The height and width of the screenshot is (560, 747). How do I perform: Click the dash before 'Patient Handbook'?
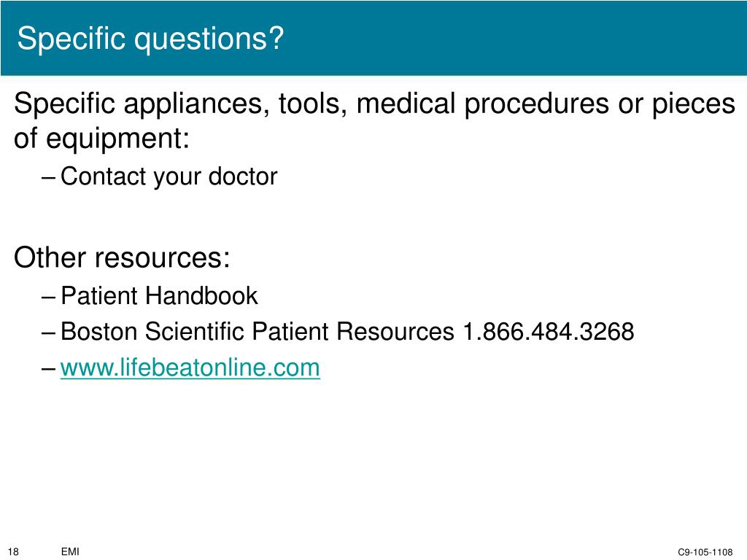pos(49,297)
